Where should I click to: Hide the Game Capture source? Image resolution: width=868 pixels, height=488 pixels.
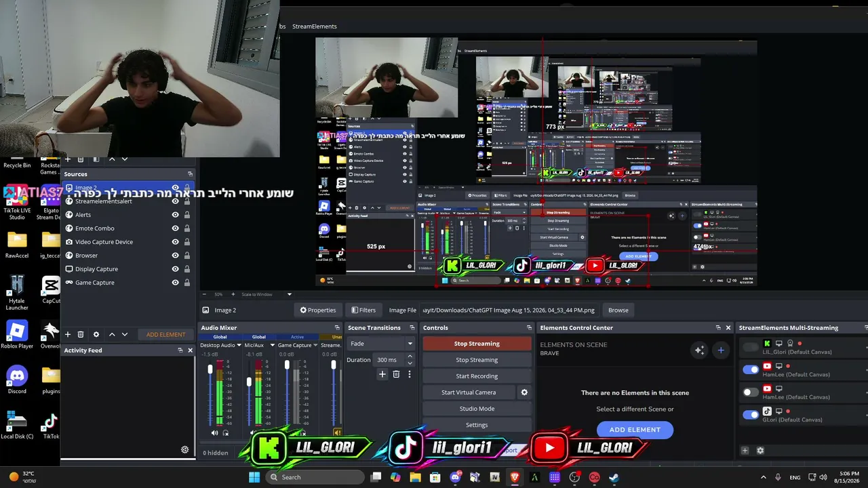(x=176, y=283)
